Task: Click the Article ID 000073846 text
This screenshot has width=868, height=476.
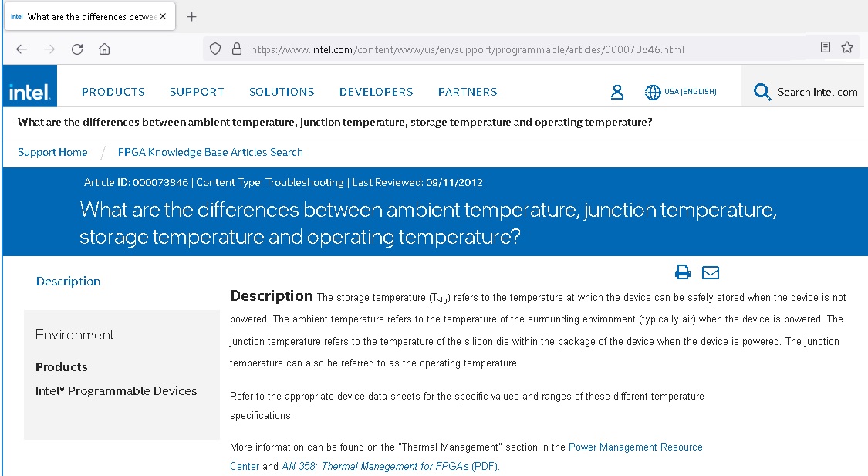Action: [x=136, y=182]
